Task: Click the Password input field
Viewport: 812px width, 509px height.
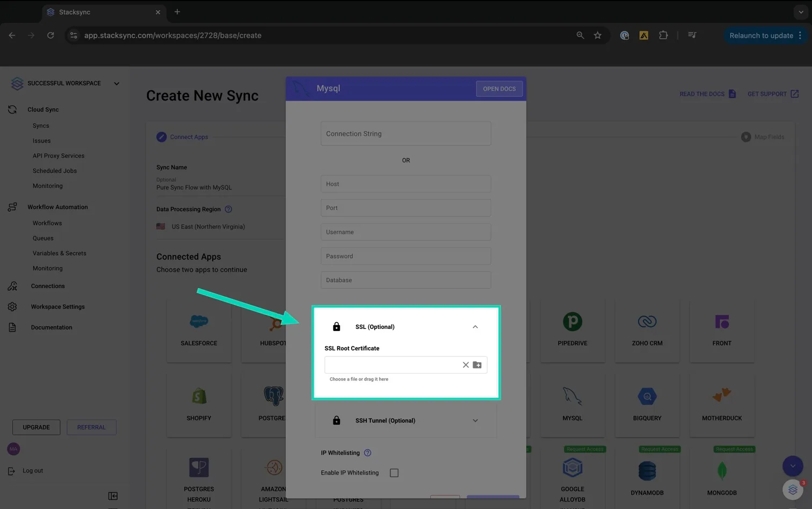Action: (406, 256)
